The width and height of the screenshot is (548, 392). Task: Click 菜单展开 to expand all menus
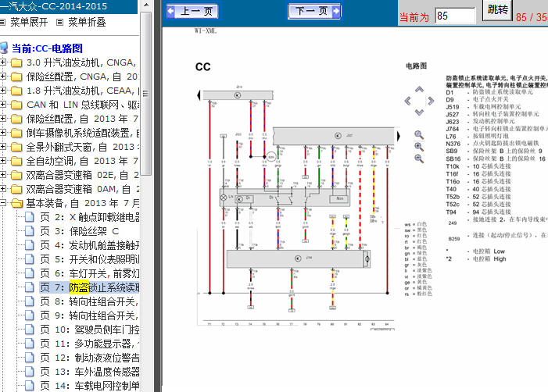[x=29, y=23]
